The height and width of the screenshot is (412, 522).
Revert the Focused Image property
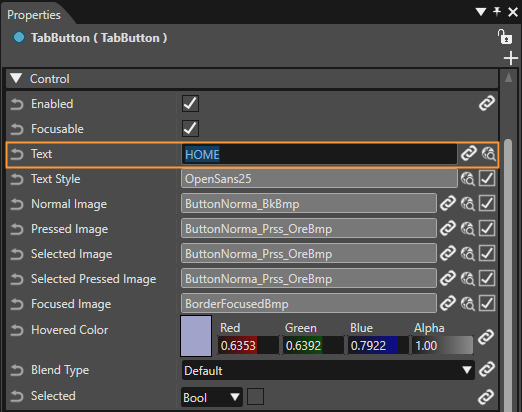click(x=17, y=304)
